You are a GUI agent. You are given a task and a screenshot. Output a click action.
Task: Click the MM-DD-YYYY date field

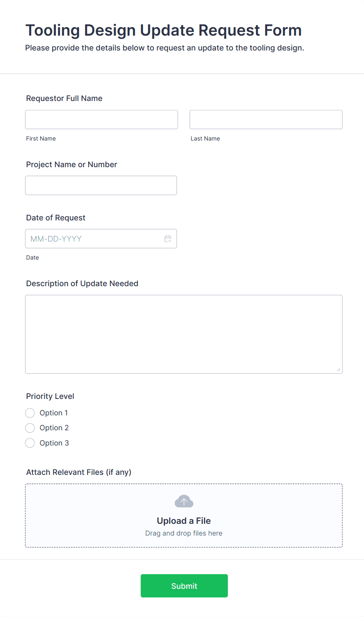94,239
